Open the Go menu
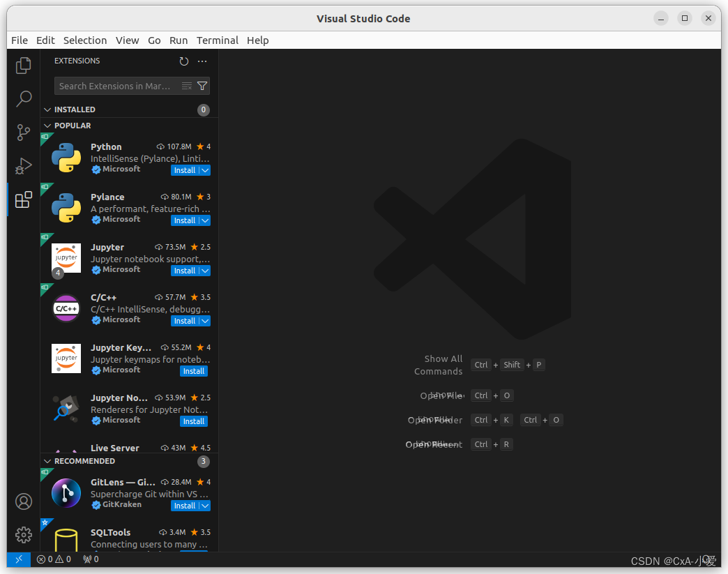Viewport: 728px width, 574px height. (154, 40)
